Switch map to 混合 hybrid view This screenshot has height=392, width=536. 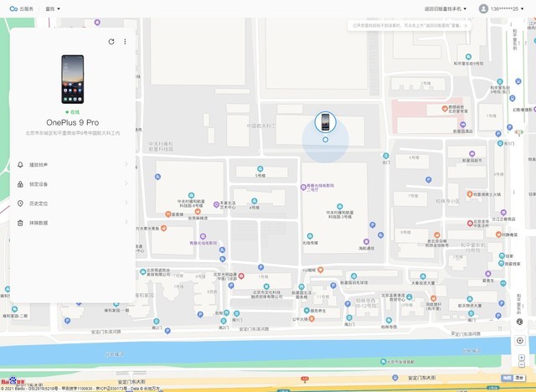(x=518, y=378)
